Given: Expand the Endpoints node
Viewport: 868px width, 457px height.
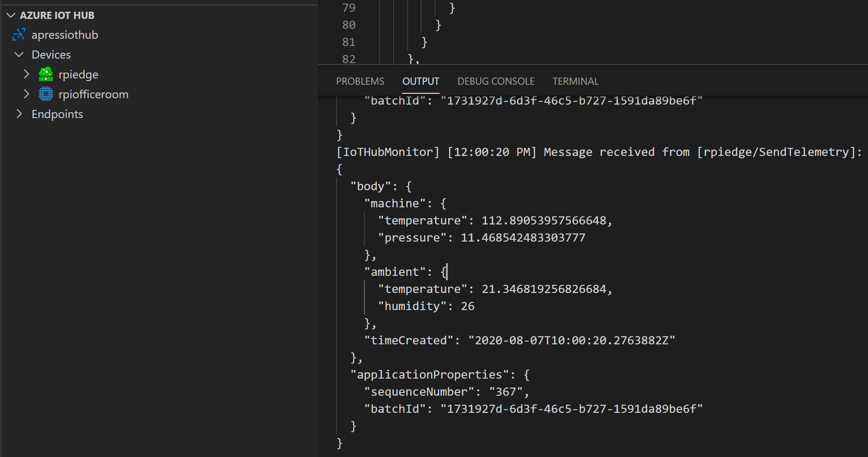Looking at the screenshot, I should 19,114.
